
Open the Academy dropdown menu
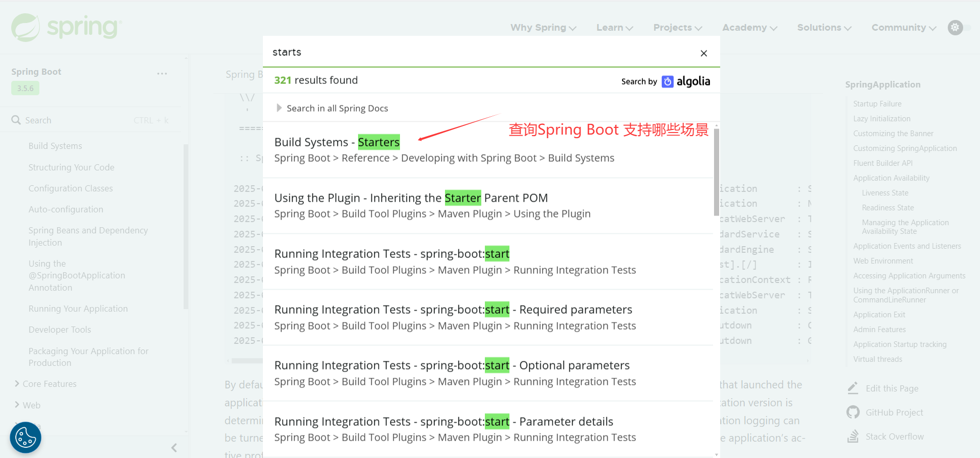coord(750,28)
